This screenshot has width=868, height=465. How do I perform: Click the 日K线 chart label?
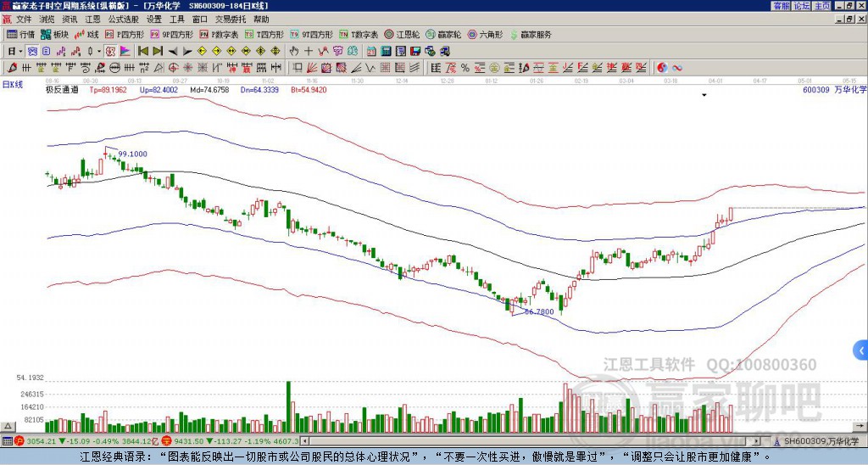pyautogui.click(x=13, y=84)
